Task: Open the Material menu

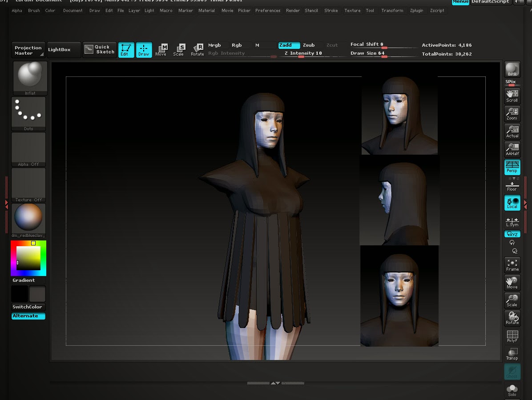Action: coord(207,11)
